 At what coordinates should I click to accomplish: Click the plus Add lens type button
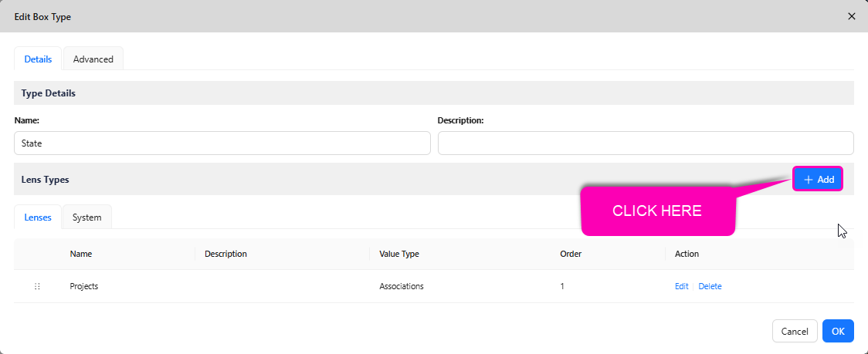point(818,179)
